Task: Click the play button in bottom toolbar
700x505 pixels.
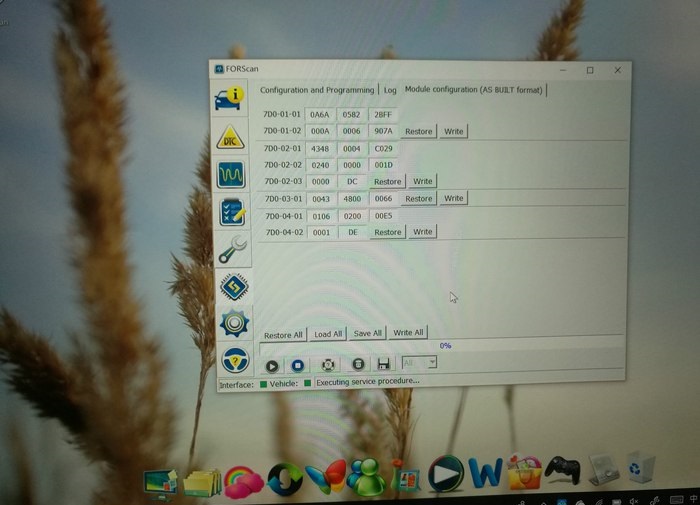Action: (272, 366)
